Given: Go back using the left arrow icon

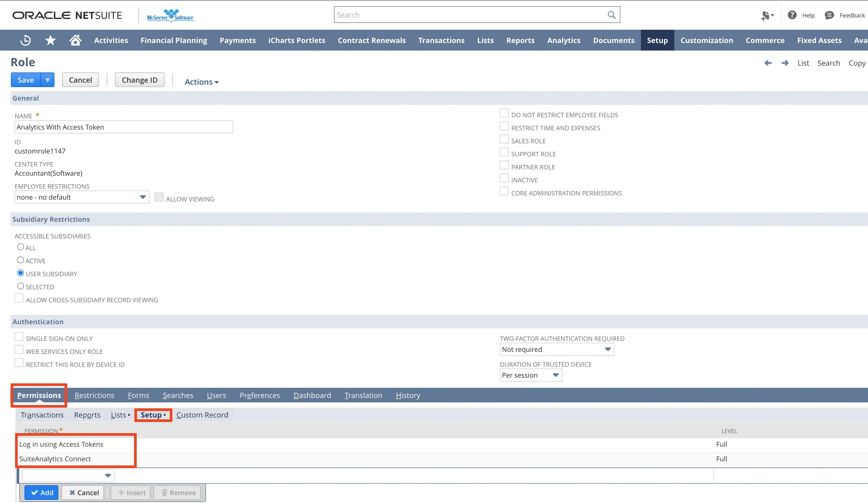Looking at the screenshot, I should tap(768, 63).
